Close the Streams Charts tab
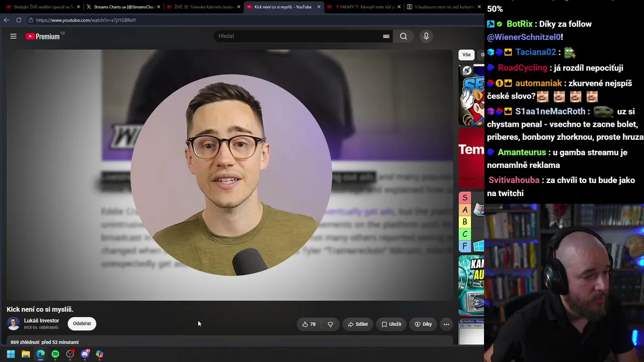644x362 pixels. 158,7
